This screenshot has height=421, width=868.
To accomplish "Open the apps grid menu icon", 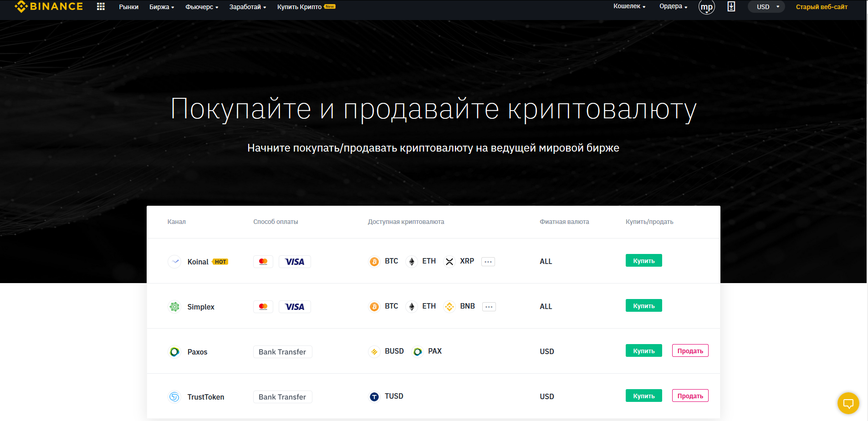I will point(101,6).
